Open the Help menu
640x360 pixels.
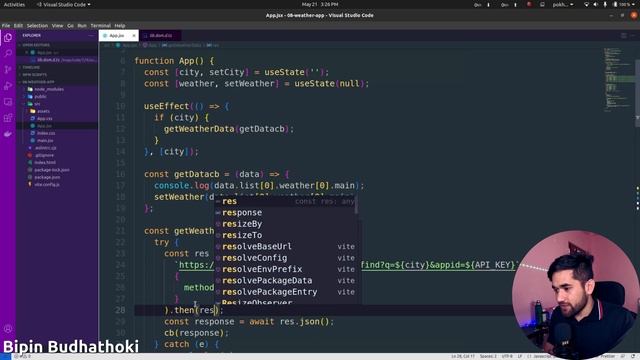click(x=120, y=25)
